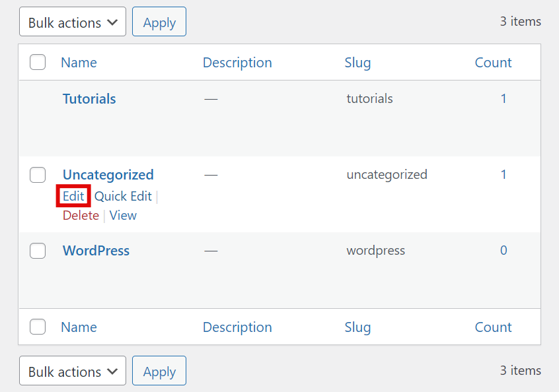The height and width of the screenshot is (392, 559).
Task: Open the Bulk actions dropdown at the top
Action: click(x=72, y=21)
